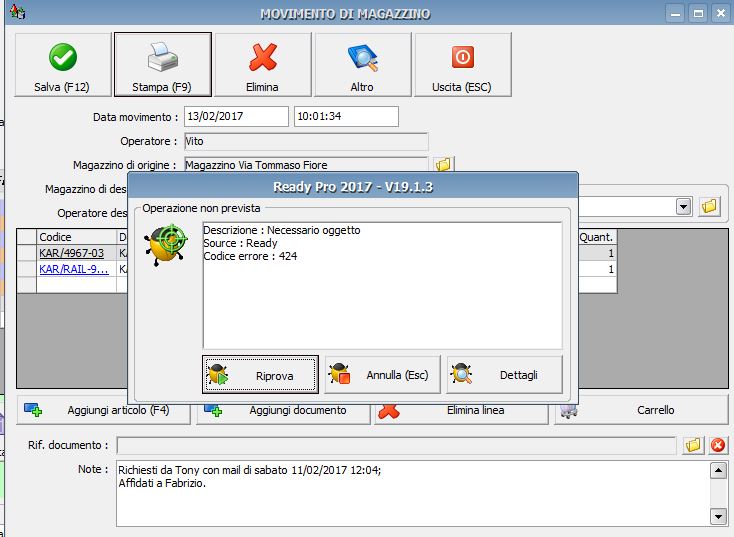The width and height of the screenshot is (734, 537).
Task: Click the Rif. documento input field
Action: coord(396,445)
